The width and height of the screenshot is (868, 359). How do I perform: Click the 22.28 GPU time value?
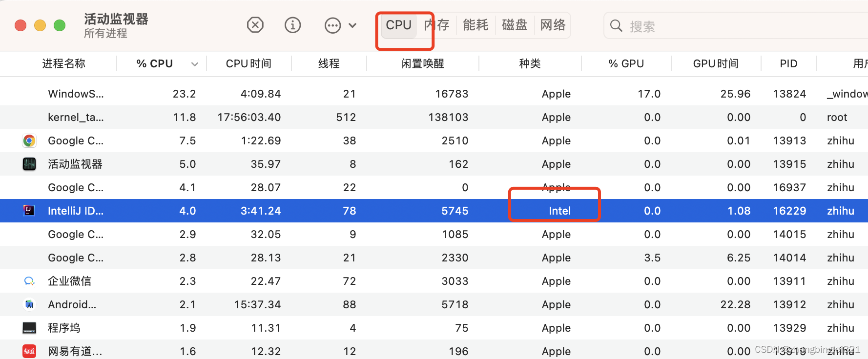point(735,304)
